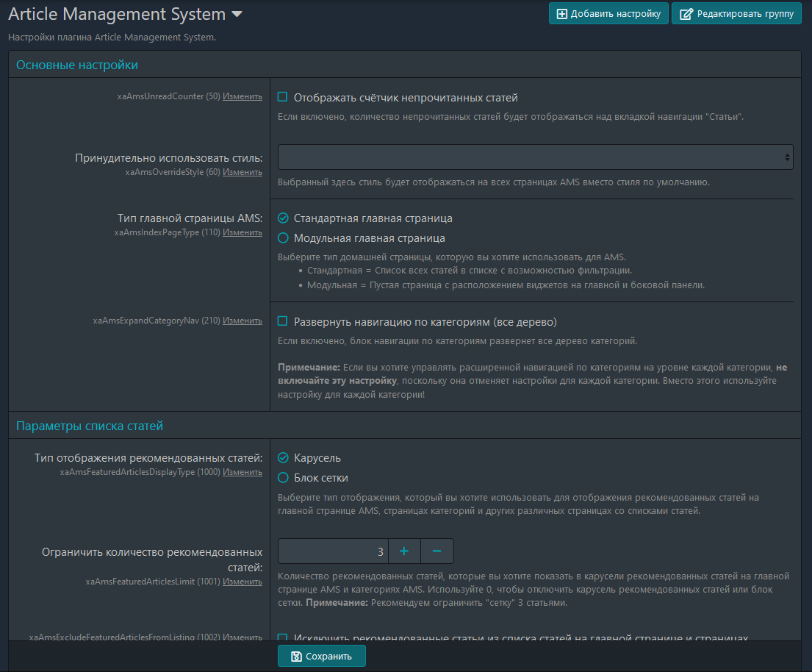Open the Article Management System title dropdown arrow
The width and height of the screenshot is (812, 672).
pyautogui.click(x=237, y=14)
